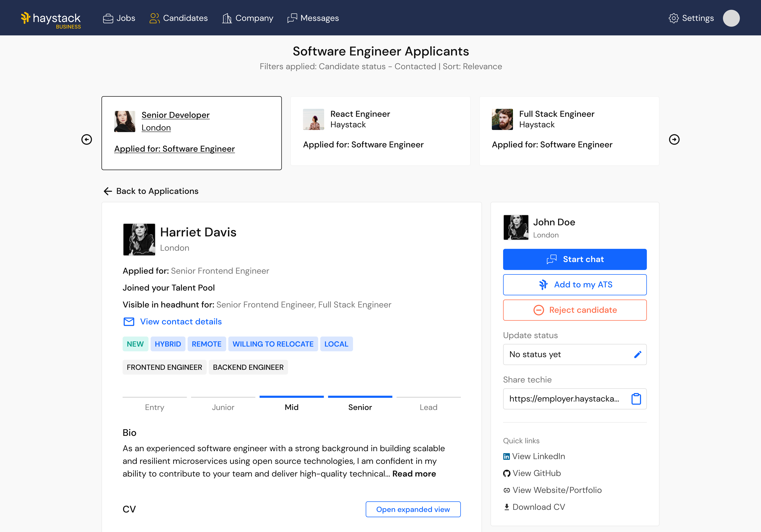This screenshot has width=761, height=532.
Task: Click the WILLING TO RELOCATE tag
Action: click(x=273, y=344)
